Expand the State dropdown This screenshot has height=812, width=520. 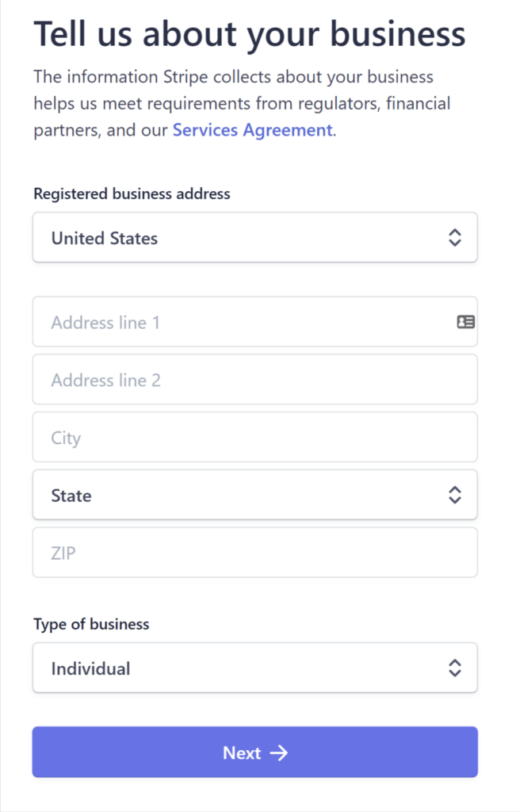tap(254, 495)
